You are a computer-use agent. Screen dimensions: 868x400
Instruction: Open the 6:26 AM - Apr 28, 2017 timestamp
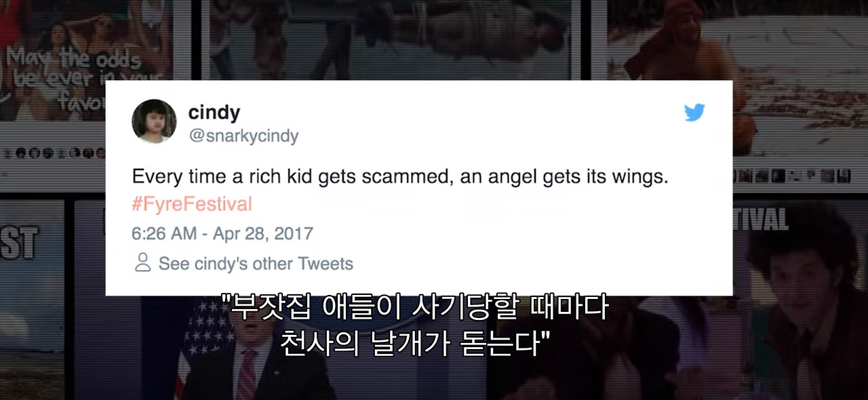pyautogui.click(x=222, y=234)
